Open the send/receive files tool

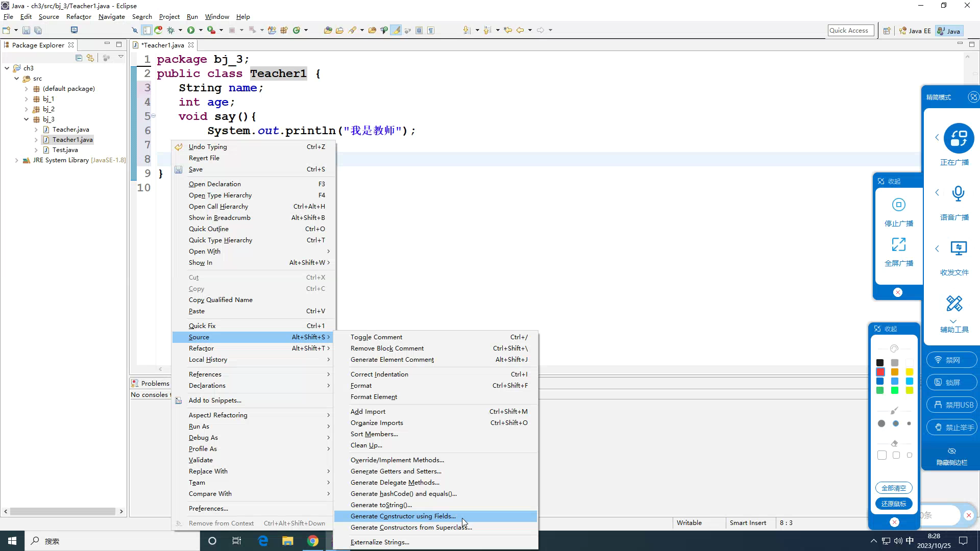pyautogui.click(x=958, y=248)
